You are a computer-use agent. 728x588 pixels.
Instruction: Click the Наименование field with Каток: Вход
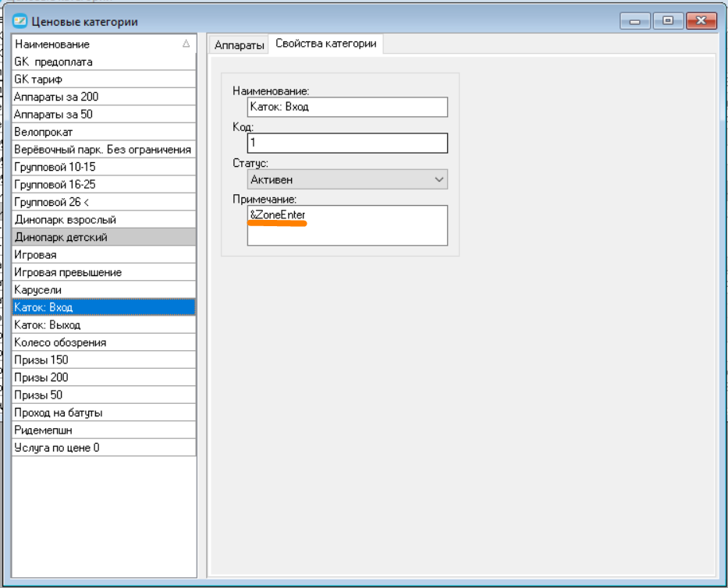click(347, 107)
